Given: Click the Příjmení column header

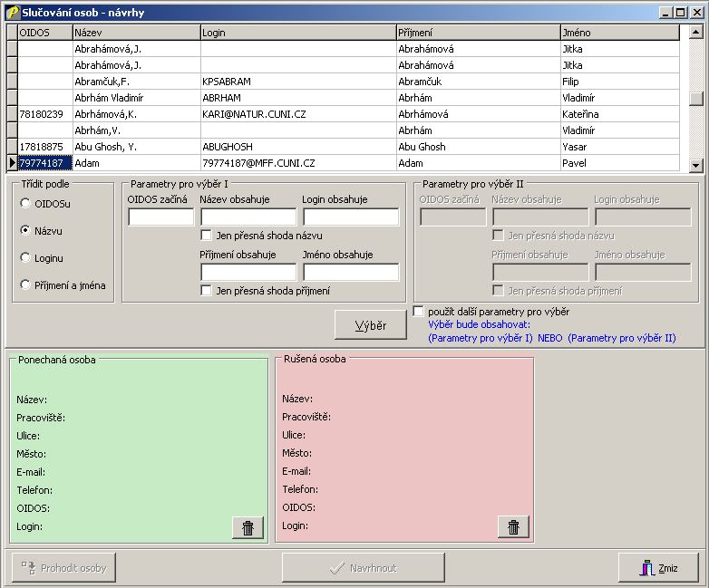Looking at the screenshot, I should pos(477,33).
